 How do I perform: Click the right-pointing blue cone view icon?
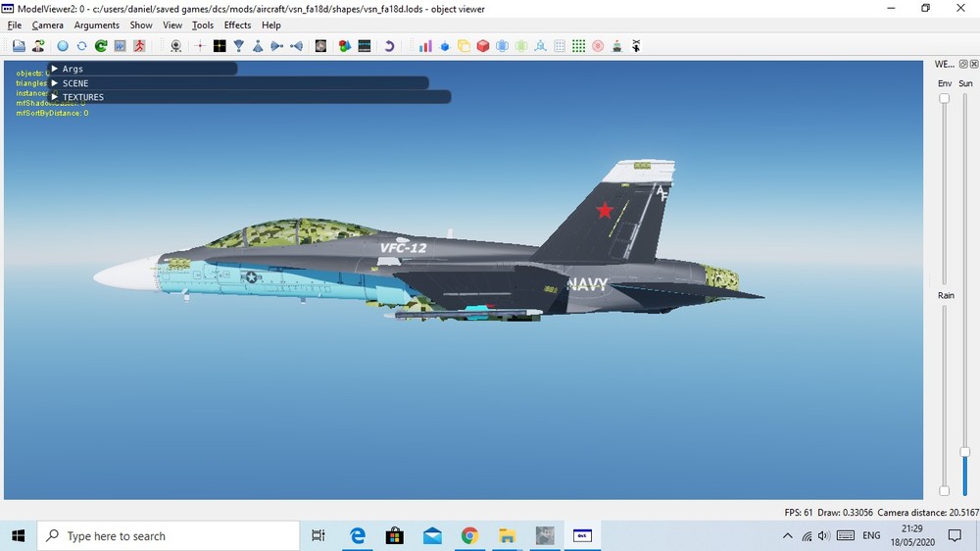(277, 46)
